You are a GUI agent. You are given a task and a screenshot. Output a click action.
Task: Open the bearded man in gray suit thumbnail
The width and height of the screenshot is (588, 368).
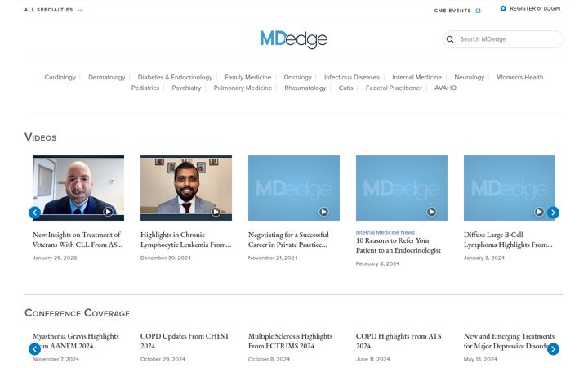(186, 188)
